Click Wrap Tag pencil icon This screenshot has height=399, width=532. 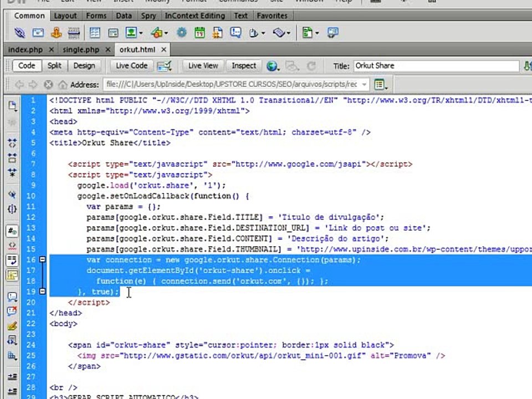tap(12, 326)
